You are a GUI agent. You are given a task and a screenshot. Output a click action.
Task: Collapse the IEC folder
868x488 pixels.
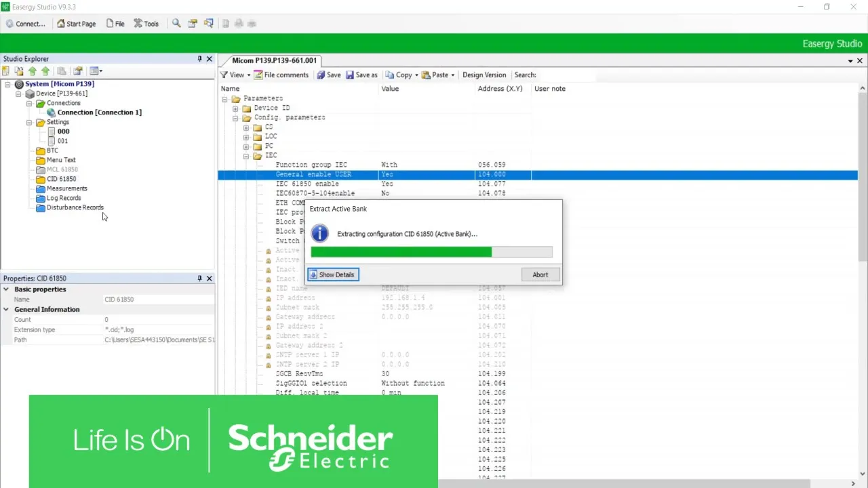pos(246,156)
